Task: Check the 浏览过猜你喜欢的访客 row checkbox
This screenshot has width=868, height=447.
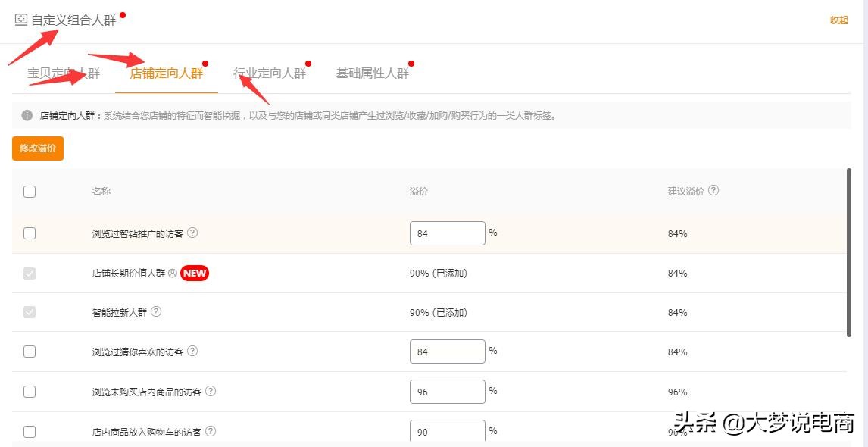Action: (x=30, y=352)
